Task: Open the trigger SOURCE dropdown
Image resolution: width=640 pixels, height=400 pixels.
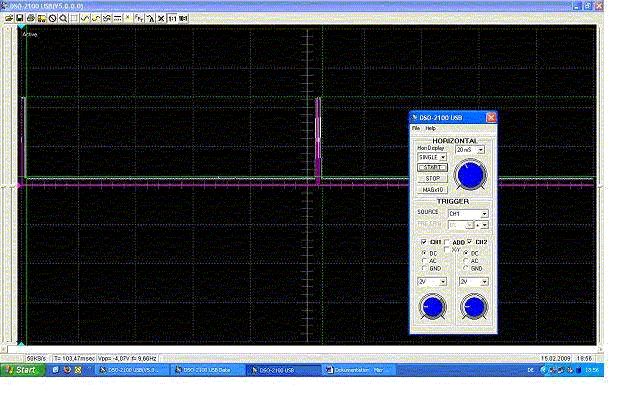Action: (x=484, y=214)
